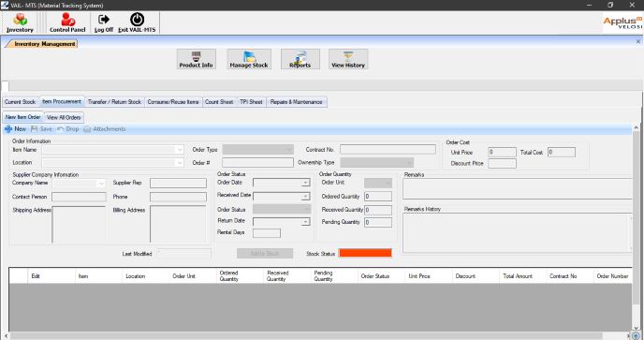Click the Shipping Address text box

coord(79,225)
